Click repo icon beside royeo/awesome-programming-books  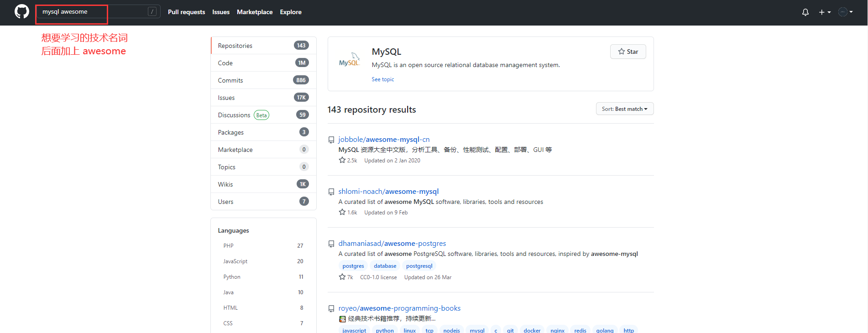pos(331,309)
